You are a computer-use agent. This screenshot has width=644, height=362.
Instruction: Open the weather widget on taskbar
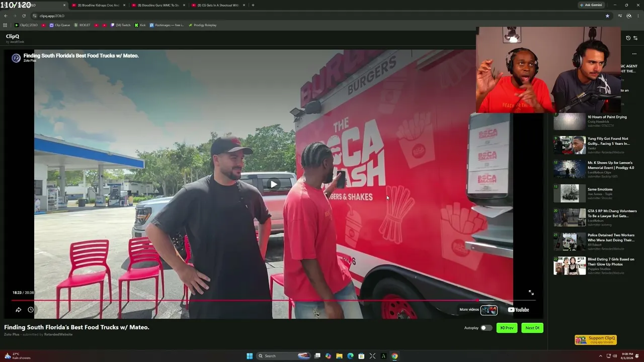pyautogui.click(x=17, y=356)
